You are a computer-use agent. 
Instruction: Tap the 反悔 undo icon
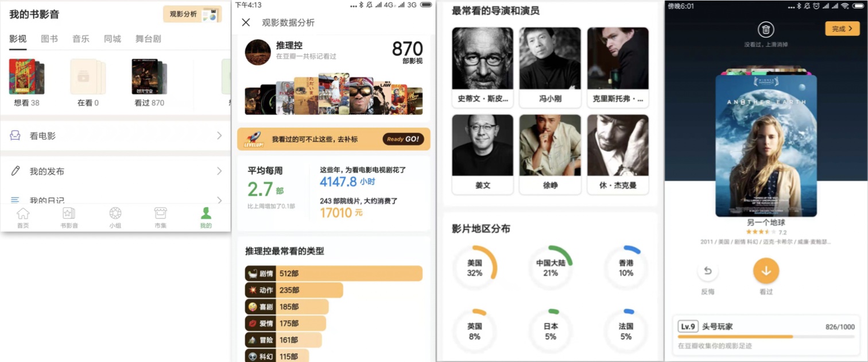pyautogui.click(x=708, y=271)
